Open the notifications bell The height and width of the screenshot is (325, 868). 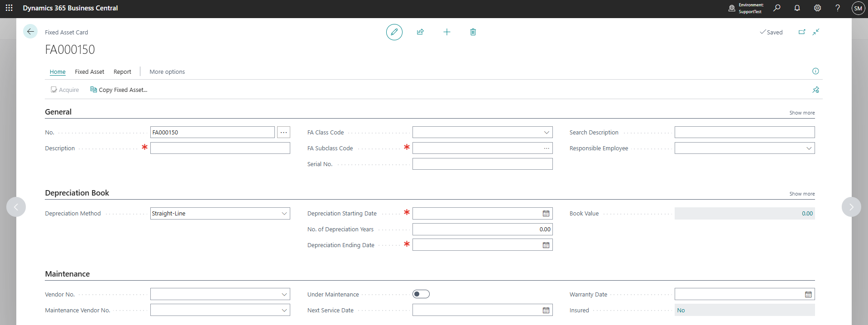797,8
